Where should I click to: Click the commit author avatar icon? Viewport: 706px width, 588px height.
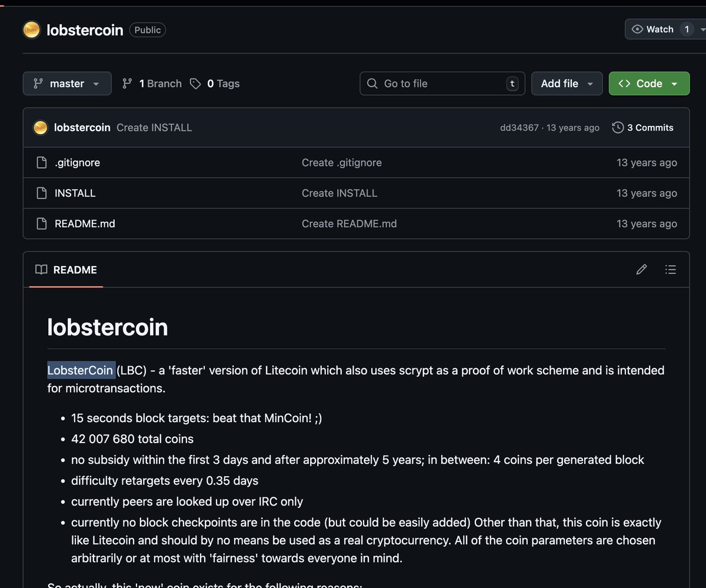[x=40, y=127]
